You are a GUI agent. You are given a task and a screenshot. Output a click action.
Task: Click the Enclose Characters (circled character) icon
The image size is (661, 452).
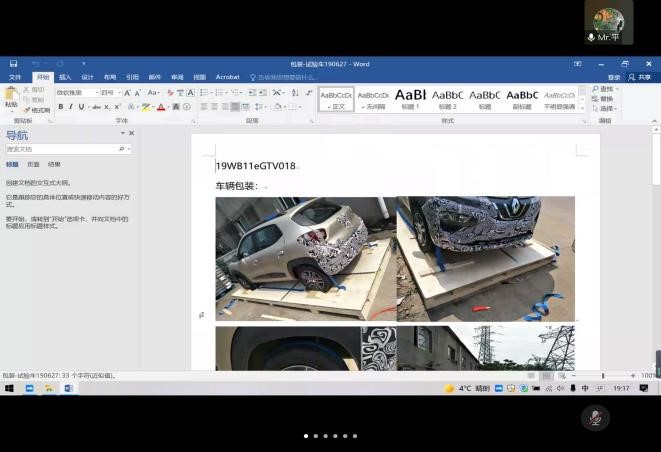[x=187, y=107]
